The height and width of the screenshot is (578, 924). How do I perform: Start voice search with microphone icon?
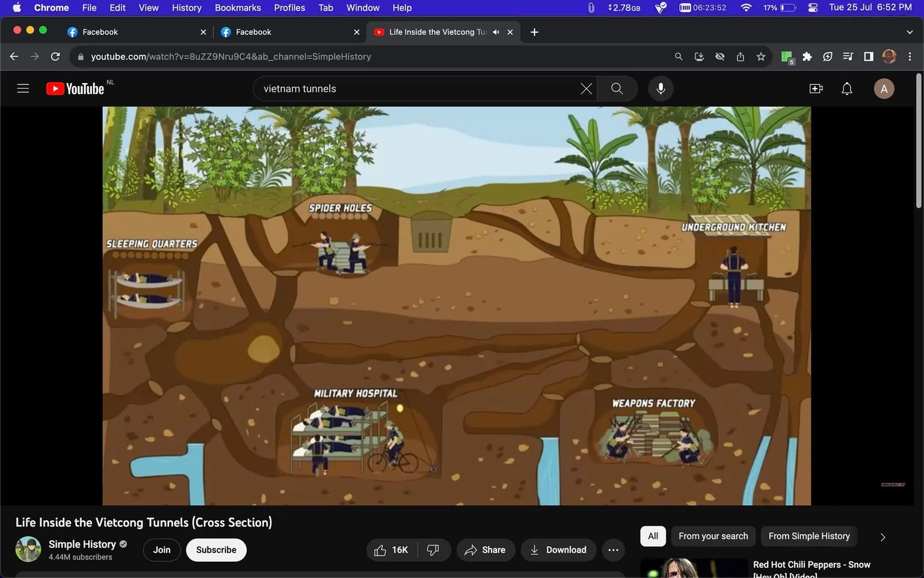[661, 89]
